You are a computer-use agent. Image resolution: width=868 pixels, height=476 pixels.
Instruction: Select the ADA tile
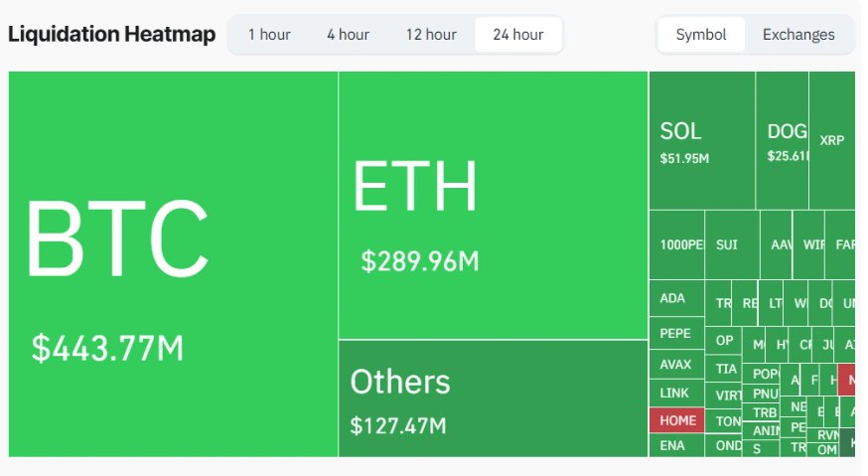pos(676,298)
